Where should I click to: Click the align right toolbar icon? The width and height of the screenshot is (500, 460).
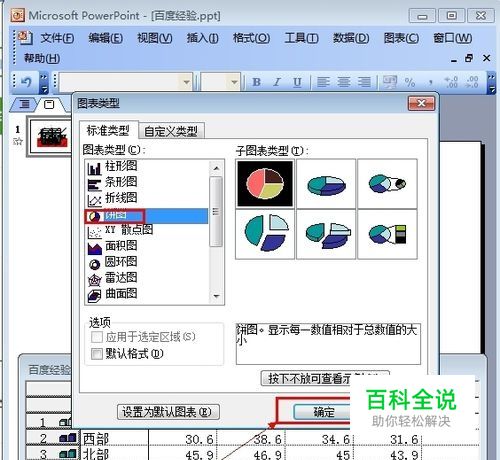(364, 82)
